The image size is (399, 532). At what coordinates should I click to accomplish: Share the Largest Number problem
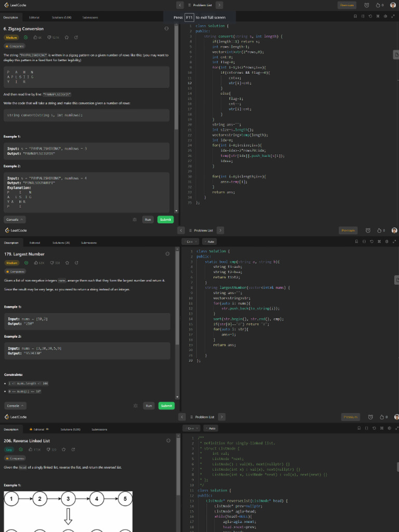click(x=76, y=262)
